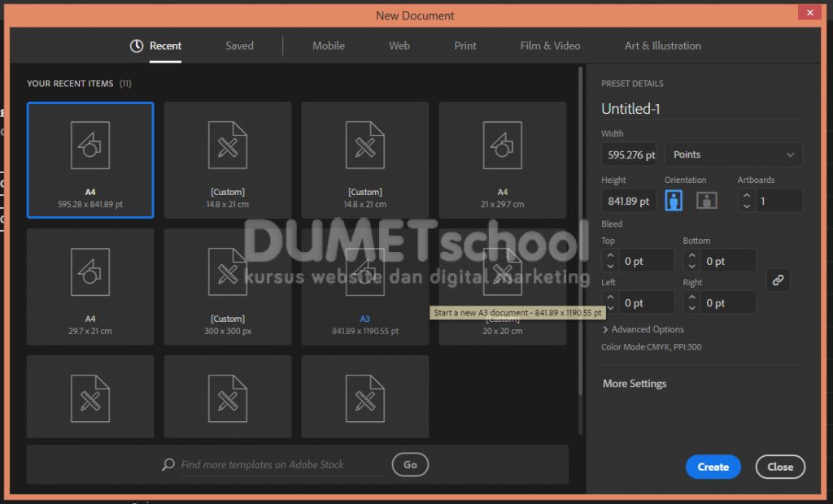Screen dimensions: 833x504
Task: Open the Mobile presets tab
Action: pyautogui.click(x=329, y=46)
